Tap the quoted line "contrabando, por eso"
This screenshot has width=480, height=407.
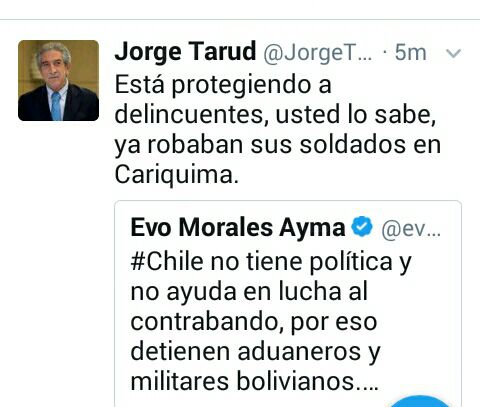pos(254,322)
